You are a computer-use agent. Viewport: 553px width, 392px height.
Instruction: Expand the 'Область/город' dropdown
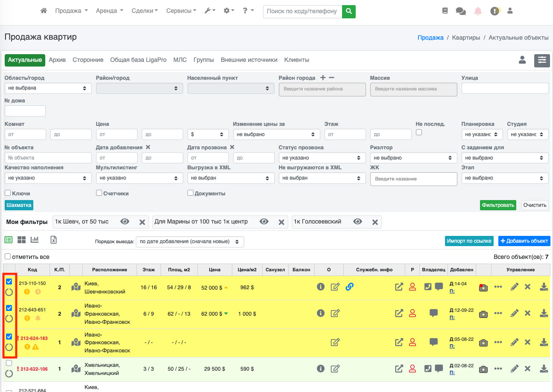48,88
